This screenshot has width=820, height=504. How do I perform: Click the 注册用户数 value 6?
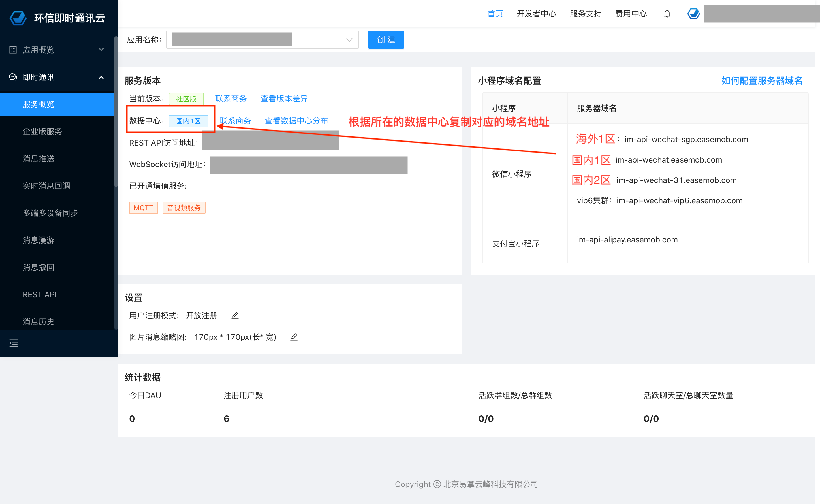pos(226,419)
